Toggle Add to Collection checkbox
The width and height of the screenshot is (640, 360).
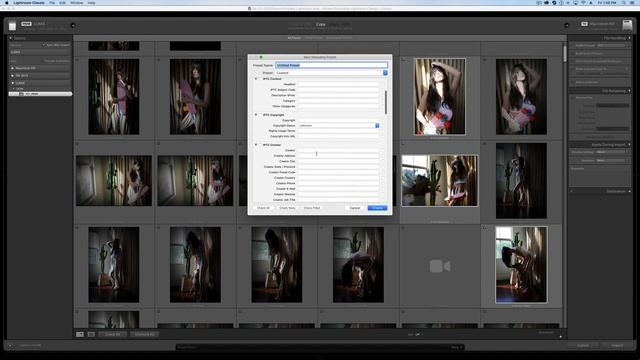tap(573, 82)
